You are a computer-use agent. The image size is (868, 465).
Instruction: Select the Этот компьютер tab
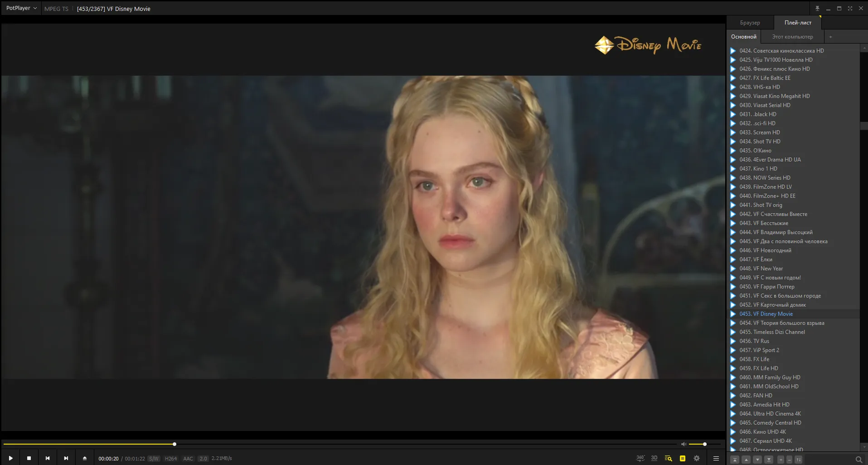tap(792, 37)
